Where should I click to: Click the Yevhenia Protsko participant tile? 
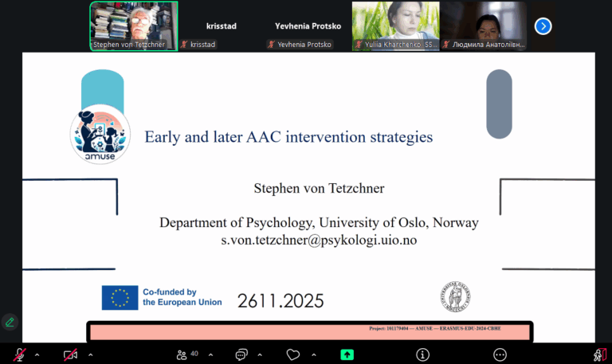308,26
